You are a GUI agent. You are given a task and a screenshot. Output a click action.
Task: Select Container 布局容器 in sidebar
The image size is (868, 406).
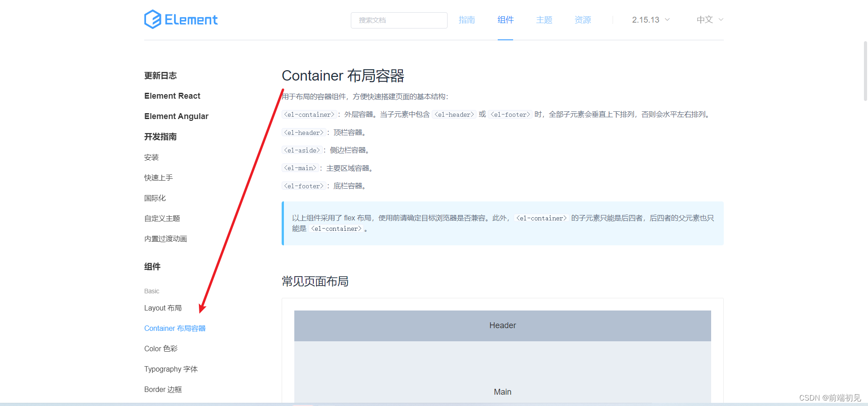tap(175, 329)
